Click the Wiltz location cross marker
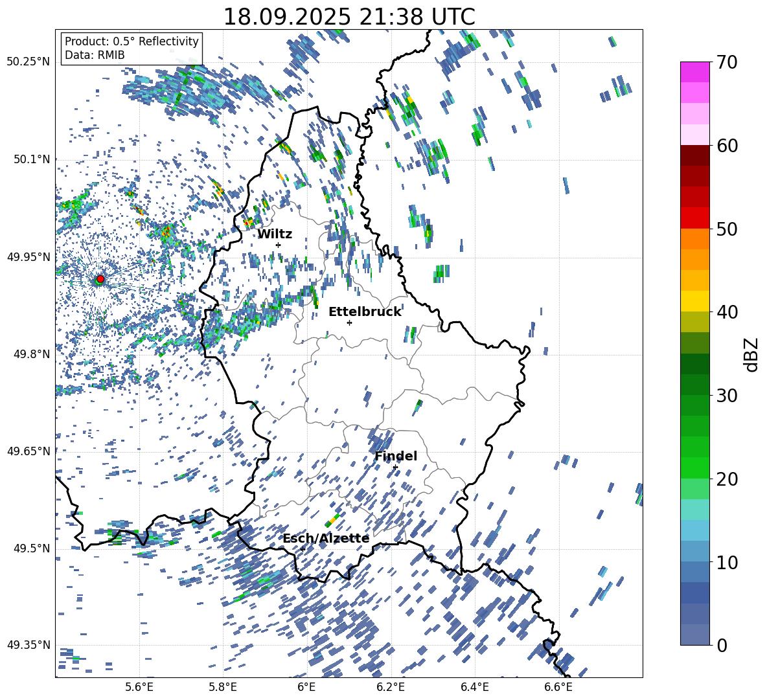The image size is (767, 700). point(279,245)
